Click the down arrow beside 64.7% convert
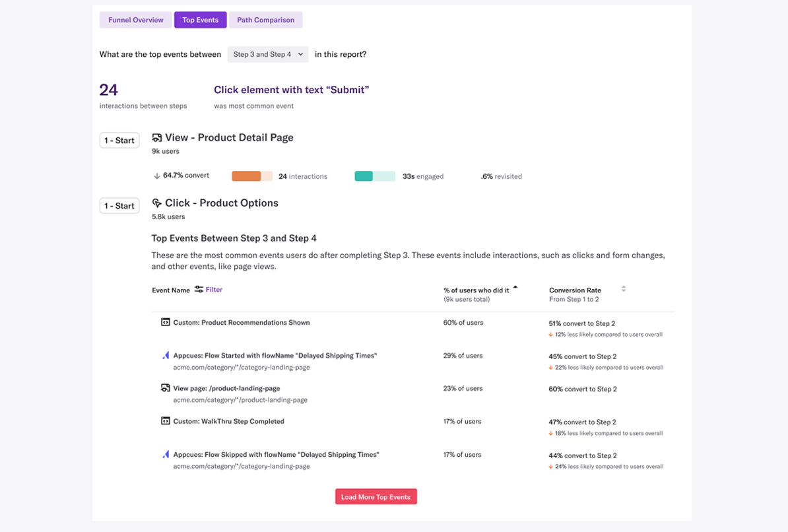Screen dimensions: 788x532 click(156, 176)
